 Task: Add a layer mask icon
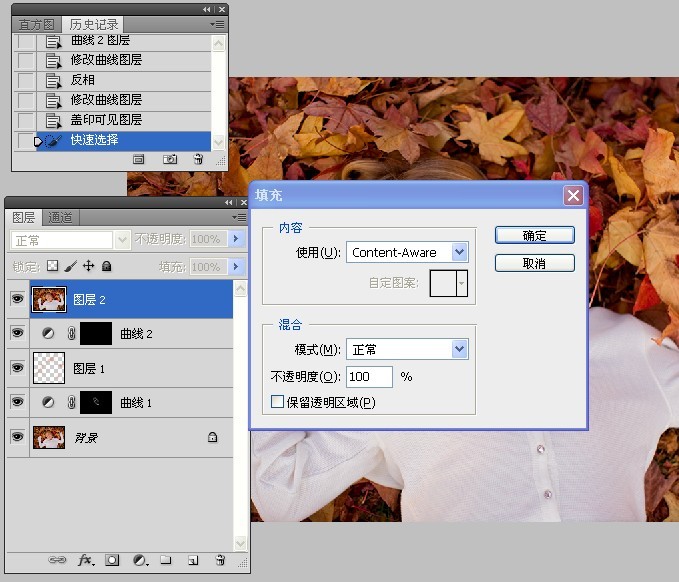(112, 560)
